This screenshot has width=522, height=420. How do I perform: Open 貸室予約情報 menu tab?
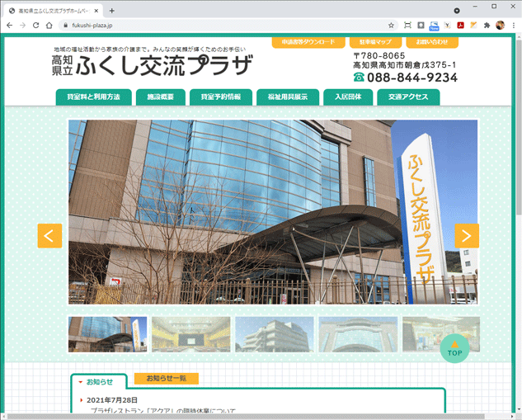pos(221,97)
